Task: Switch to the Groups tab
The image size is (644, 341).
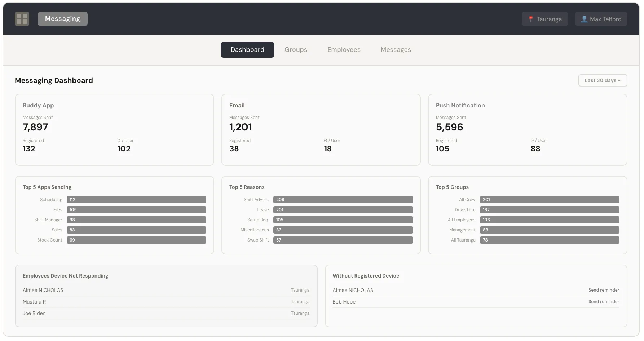Action: (296, 50)
